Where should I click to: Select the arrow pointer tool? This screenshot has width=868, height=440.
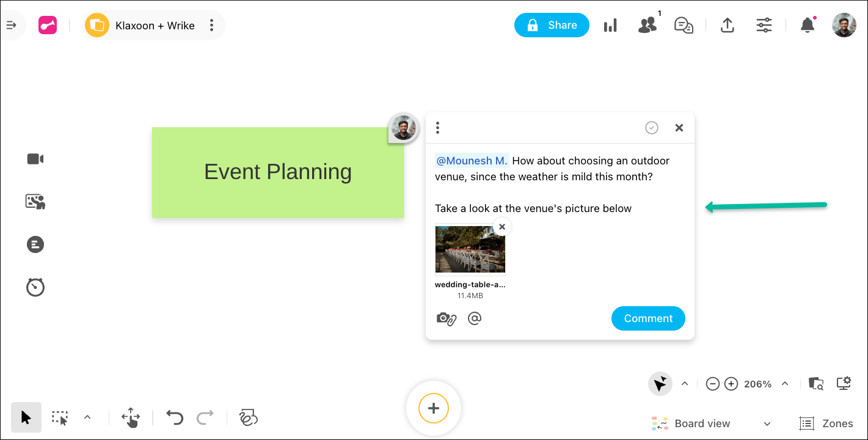(26, 417)
